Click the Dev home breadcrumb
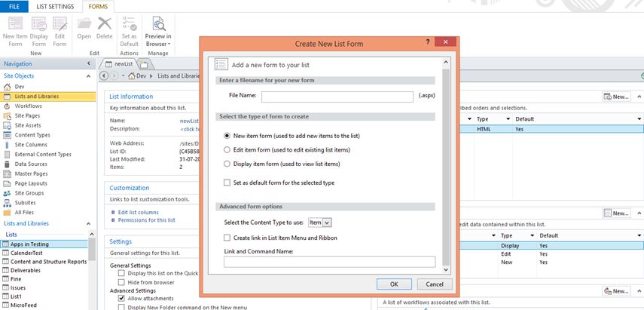This screenshot has height=310, width=644. [137, 76]
